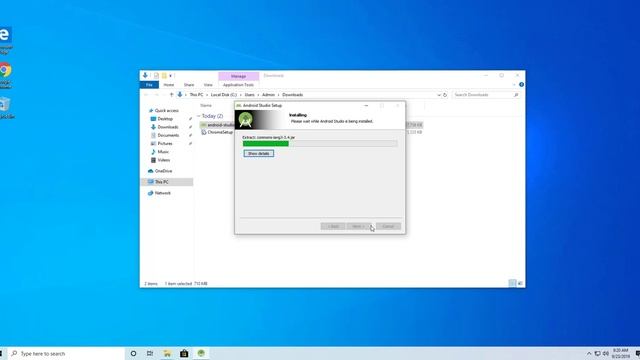This screenshot has height=360, width=640.
Task: Select Downloads in the navigation pane
Action: coord(167,127)
